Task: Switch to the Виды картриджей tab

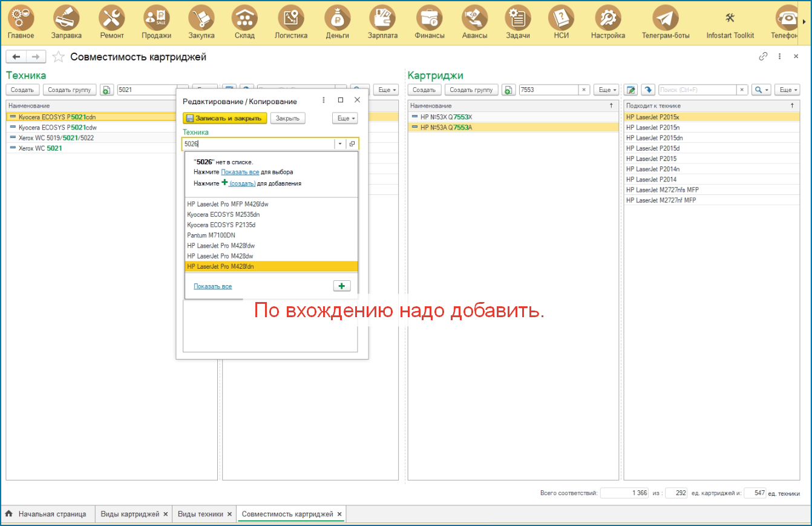Action: [129, 514]
